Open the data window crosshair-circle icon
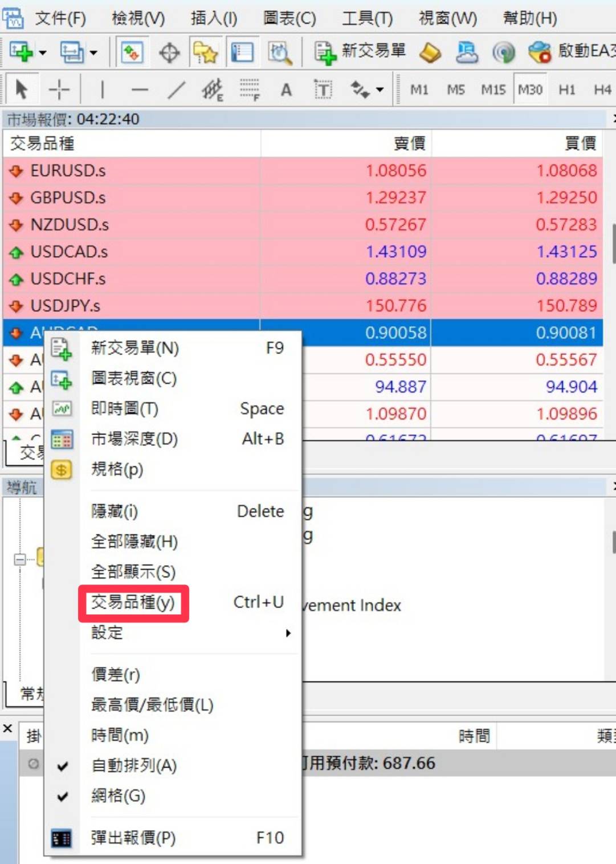 click(x=169, y=53)
